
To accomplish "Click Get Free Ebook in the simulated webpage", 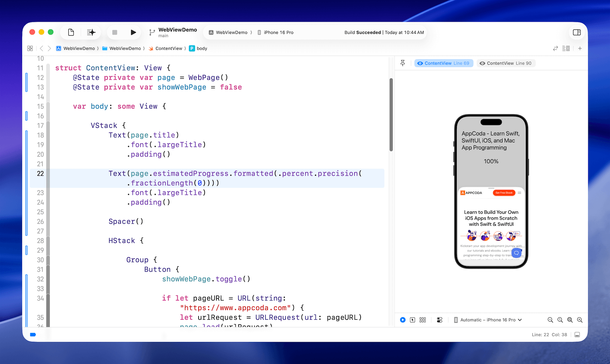I will pyautogui.click(x=504, y=193).
